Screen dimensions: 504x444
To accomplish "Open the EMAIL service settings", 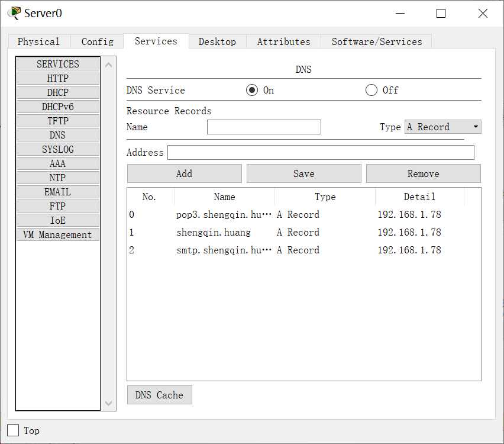I will point(58,192).
